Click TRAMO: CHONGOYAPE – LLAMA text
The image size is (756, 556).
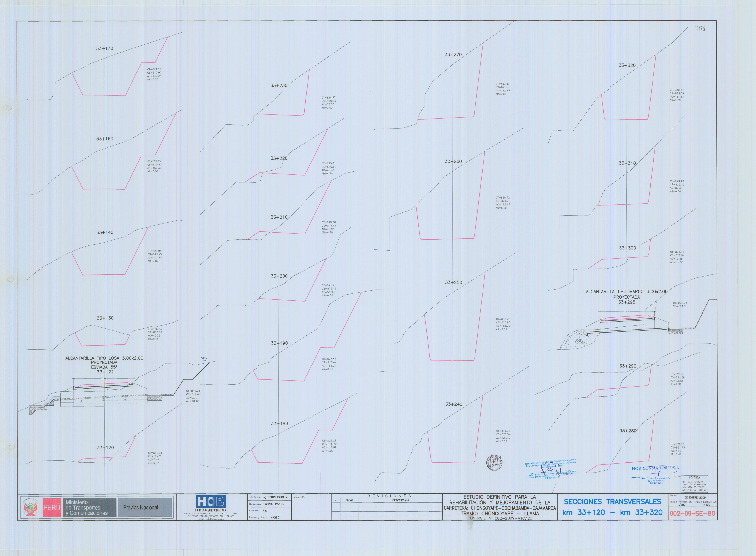click(x=500, y=514)
